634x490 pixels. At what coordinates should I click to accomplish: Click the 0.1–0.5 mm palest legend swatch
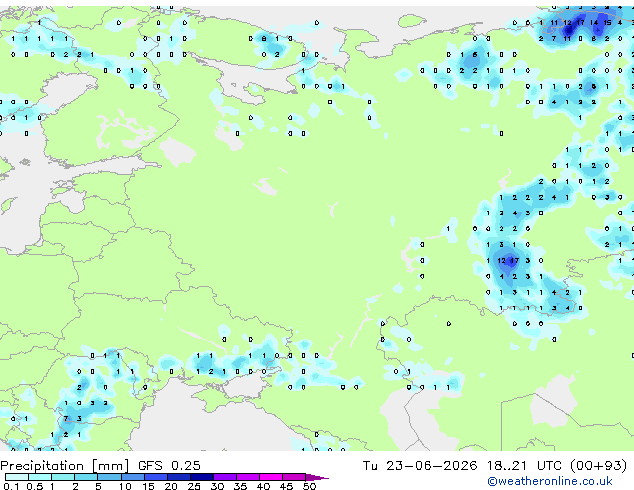pos(17,477)
